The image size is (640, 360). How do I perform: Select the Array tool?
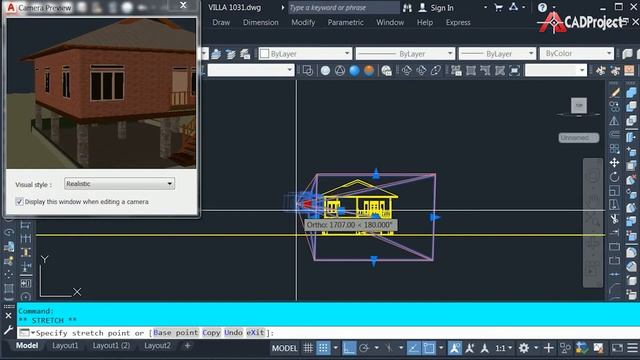coord(615,149)
